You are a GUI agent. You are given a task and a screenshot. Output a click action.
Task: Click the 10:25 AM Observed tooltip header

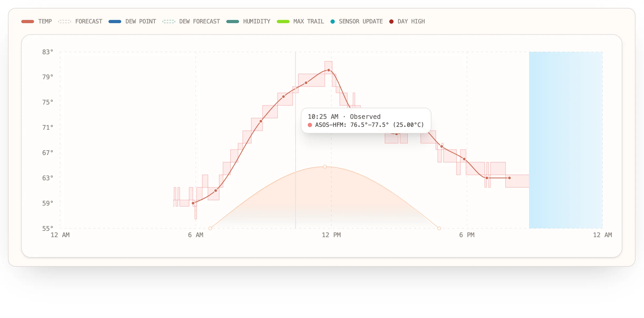[344, 116]
